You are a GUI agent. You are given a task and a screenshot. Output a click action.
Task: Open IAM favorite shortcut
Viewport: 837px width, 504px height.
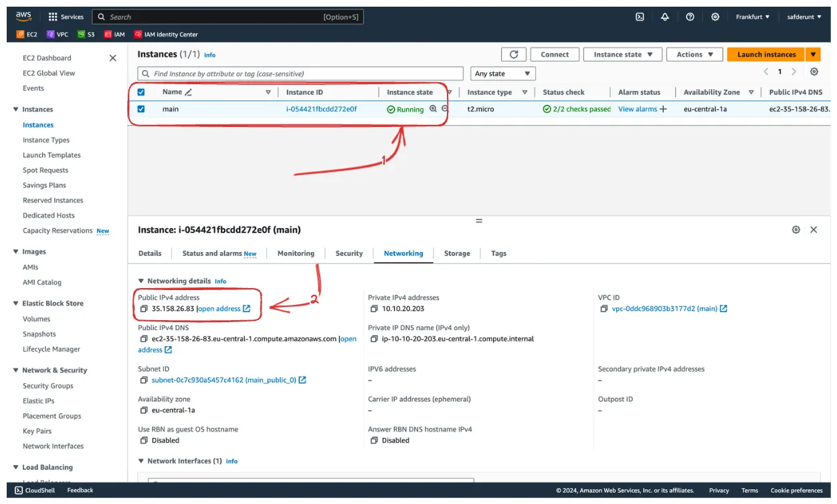coord(115,34)
